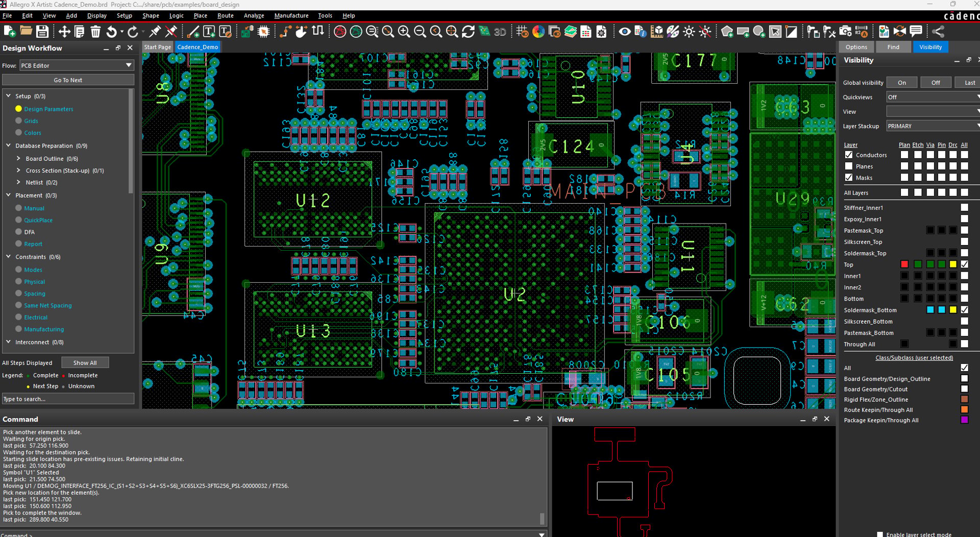The height and width of the screenshot is (537, 980).
Task: Open the Flow PCB Editor dropdown
Action: [77, 65]
